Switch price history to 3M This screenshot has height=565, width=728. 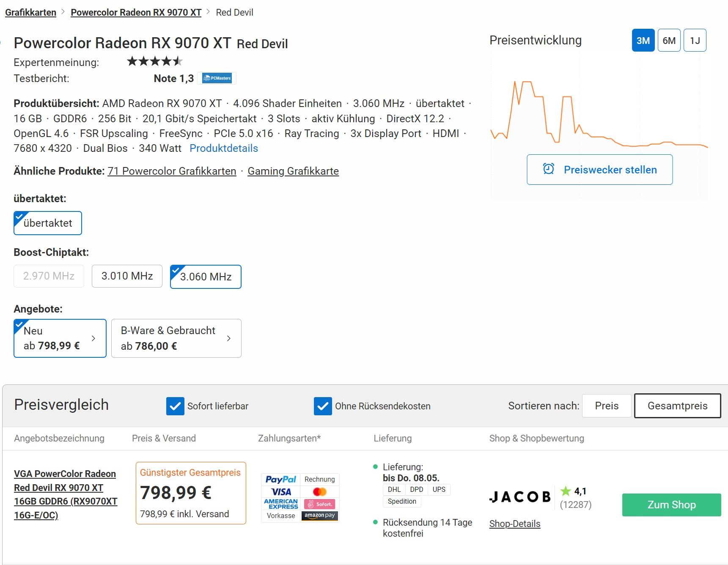click(643, 40)
